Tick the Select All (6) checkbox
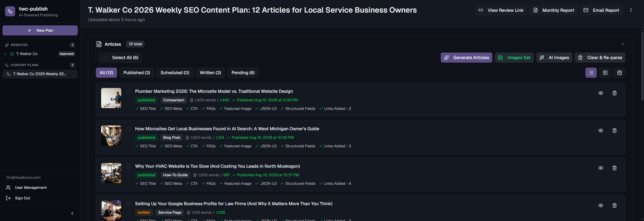 [105, 58]
